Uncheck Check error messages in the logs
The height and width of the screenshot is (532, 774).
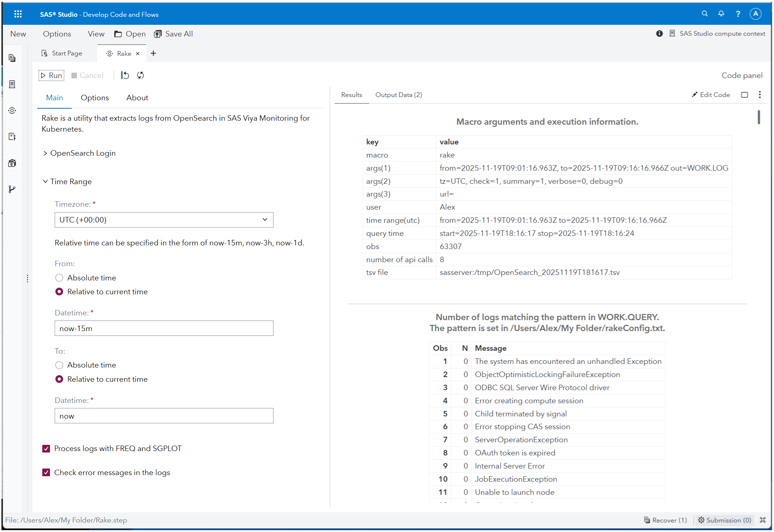46,473
